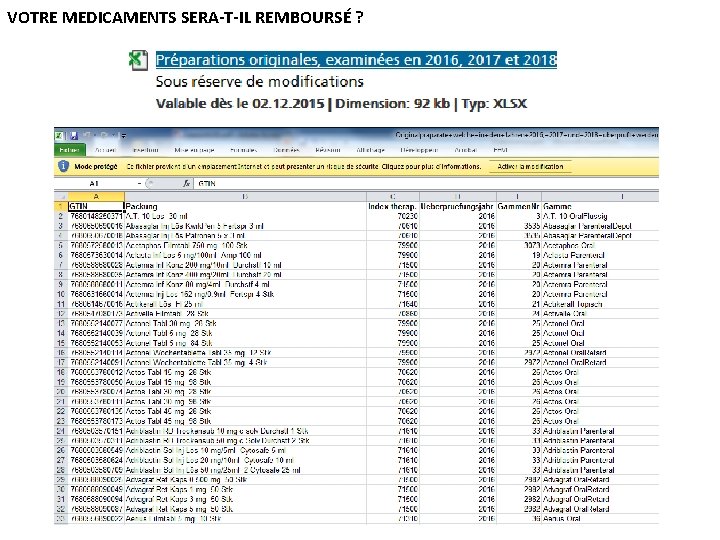This screenshot has width=720, height=540.
Task: Click the Save icon in Quick Access toolbar
Action: point(74,135)
